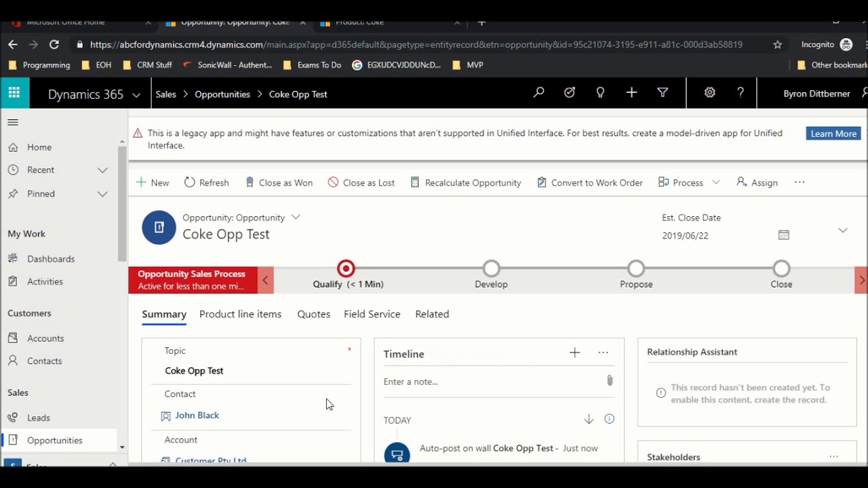Add a timeline record with plus icon
Image resolution: width=868 pixels, height=488 pixels.
point(574,352)
